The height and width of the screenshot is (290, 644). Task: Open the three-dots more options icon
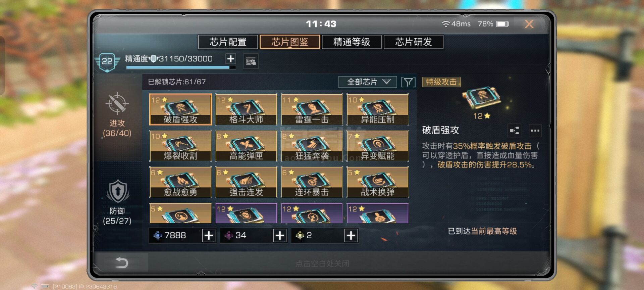click(x=535, y=131)
